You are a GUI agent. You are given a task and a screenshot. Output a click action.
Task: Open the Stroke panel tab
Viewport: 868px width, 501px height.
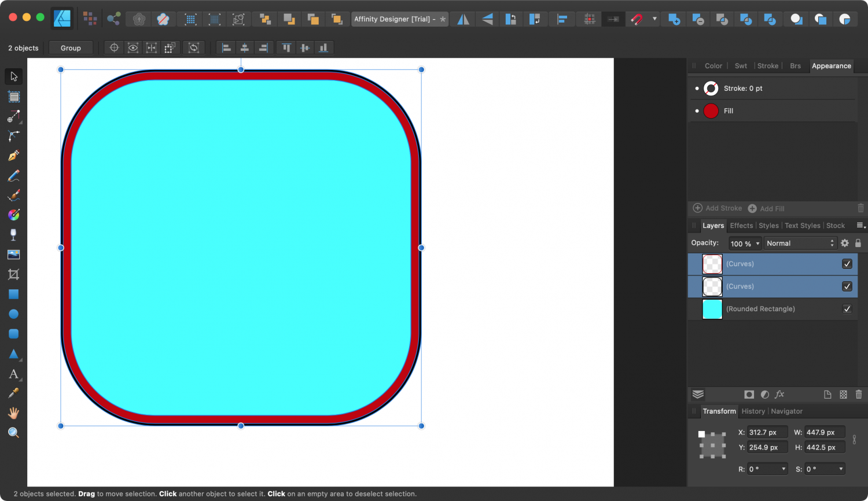[768, 65]
